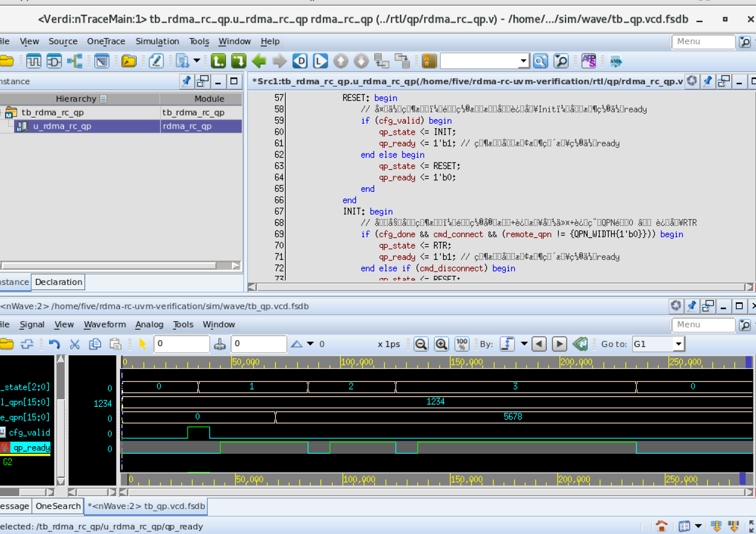Switch to the OneSearch tab
756x534 pixels.
point(57,506)
